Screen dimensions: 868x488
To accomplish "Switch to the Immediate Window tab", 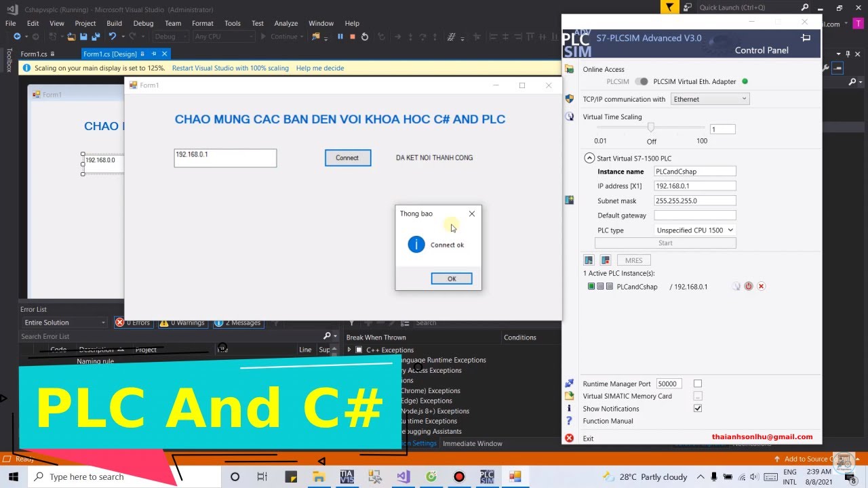I will click(x=473, y=443).
